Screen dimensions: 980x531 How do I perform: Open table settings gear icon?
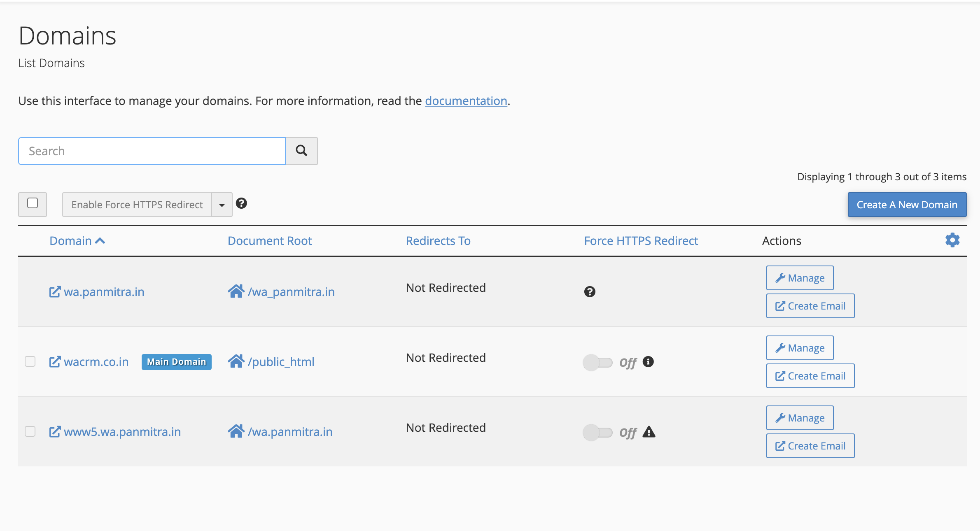952,240
